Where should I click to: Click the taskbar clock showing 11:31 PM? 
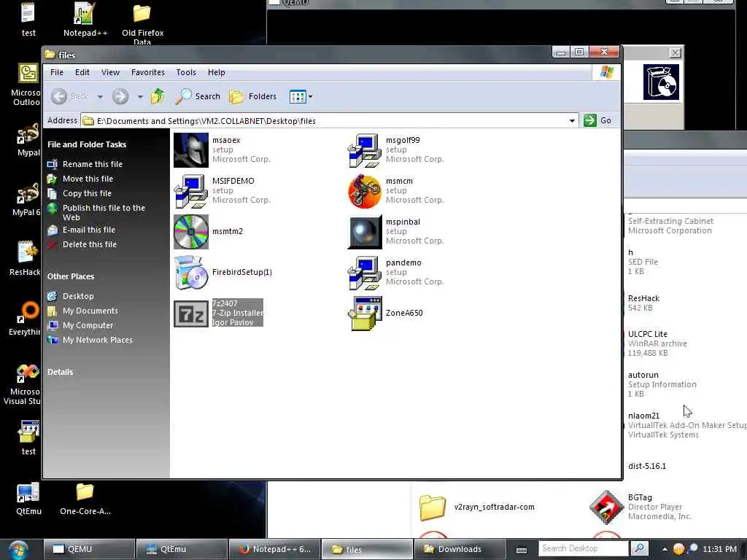click(x=719, y=549)
